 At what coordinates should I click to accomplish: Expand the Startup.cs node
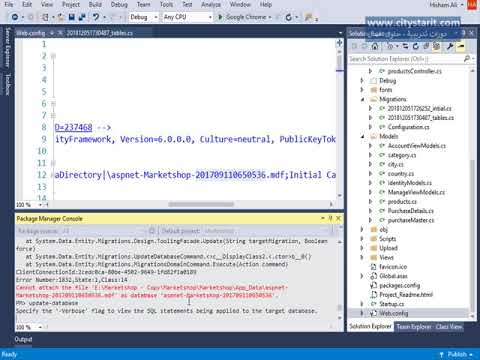tap(362, 304)
